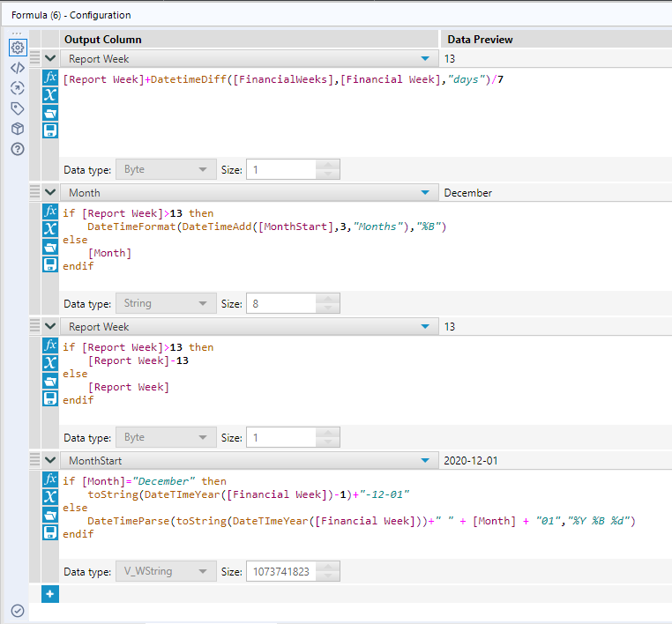Open second Report Week output column dropdown
Screen dimensions: 672x624
pyautogui.click(x=425, y=327)
